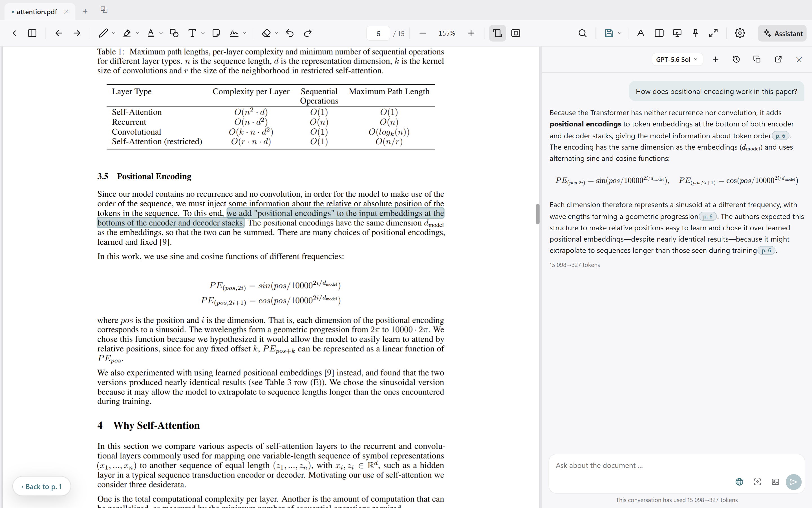Click 'Self-Attention (restricted)' table row label

click(x=157, y=141)
